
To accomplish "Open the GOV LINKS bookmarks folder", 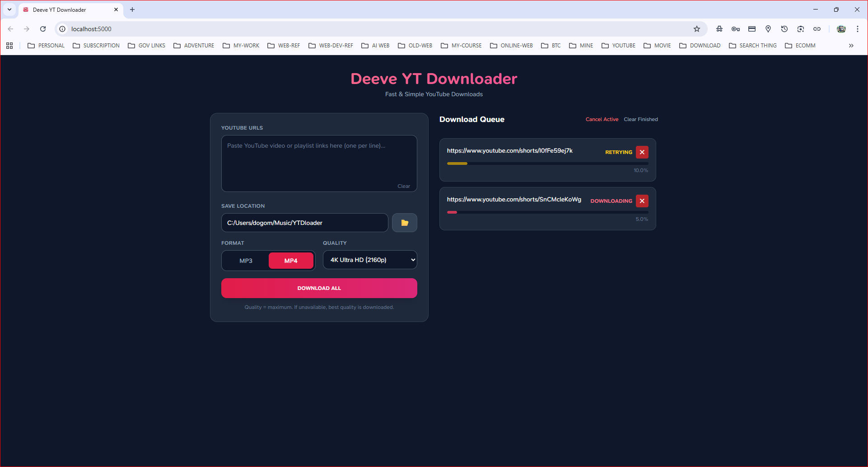I will pyautogui.click(x=147, y=46).
